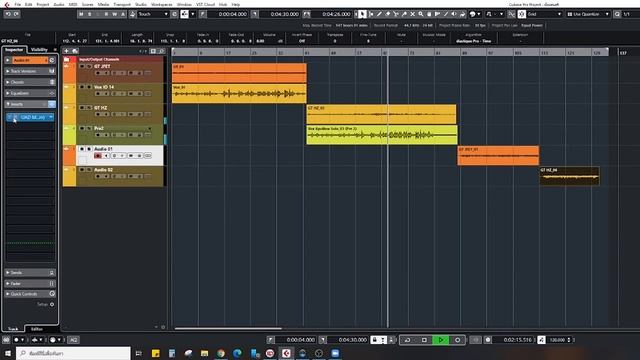
Task: Toggle global Read automation R button
Action: point(106,14)
